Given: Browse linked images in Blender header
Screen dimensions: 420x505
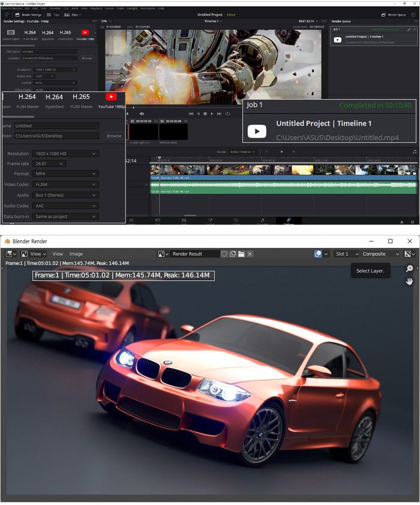Looking at the screenshot, I should pyautogui.click(x=163, y=254).
